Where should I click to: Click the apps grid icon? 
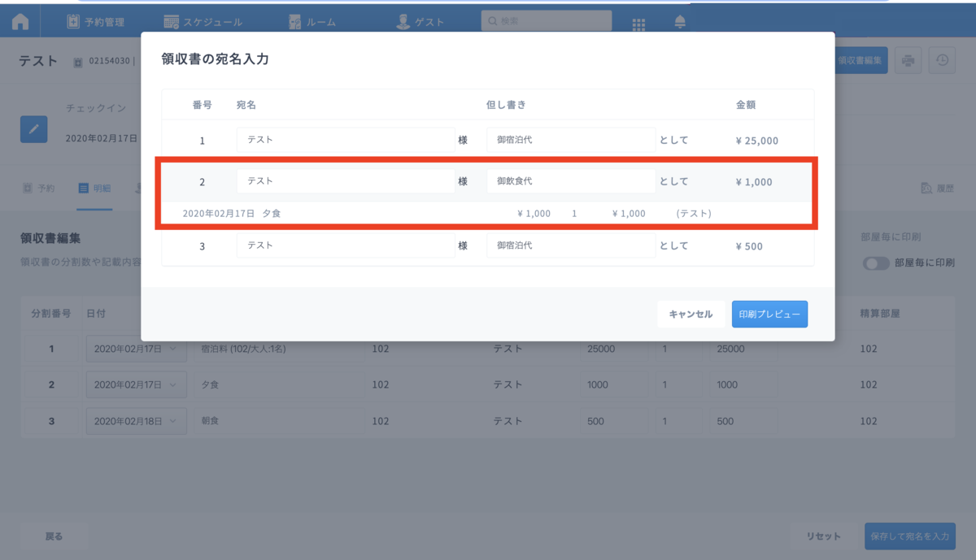tap(639, 24)
